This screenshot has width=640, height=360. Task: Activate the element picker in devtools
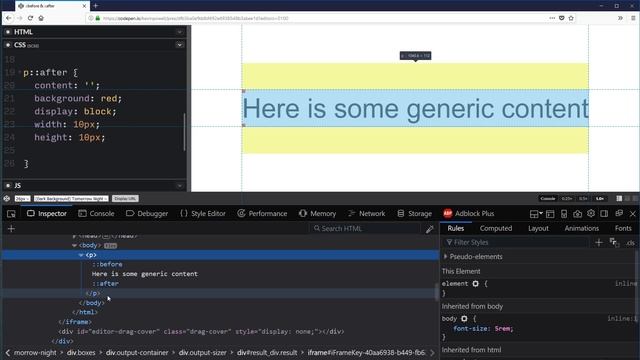click(11, 213)
